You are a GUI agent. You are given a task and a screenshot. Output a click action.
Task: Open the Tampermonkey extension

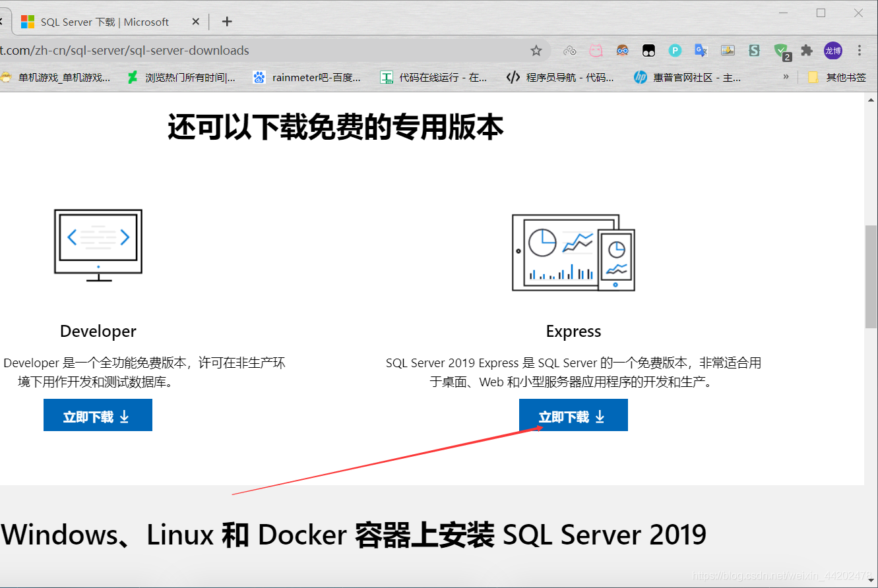648,51
